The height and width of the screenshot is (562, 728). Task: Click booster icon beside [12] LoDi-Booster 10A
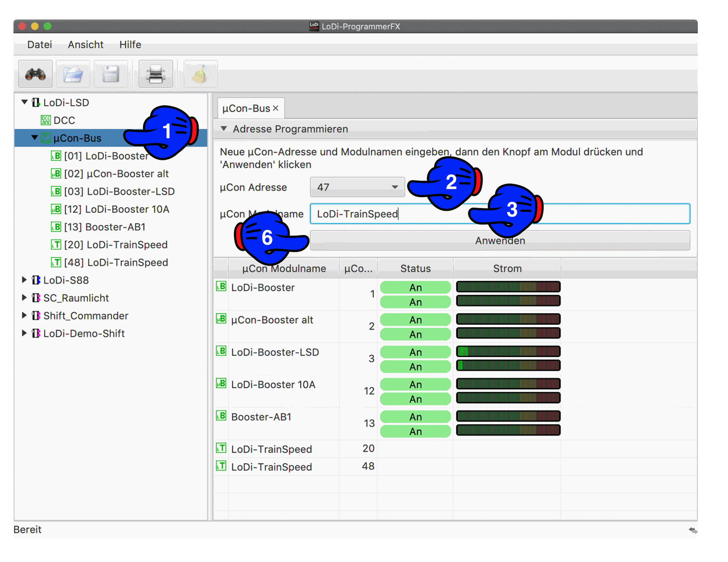56,209
